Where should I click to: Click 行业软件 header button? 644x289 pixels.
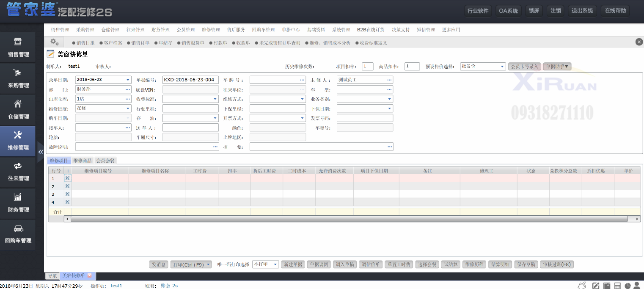click(x=478, y=11)
